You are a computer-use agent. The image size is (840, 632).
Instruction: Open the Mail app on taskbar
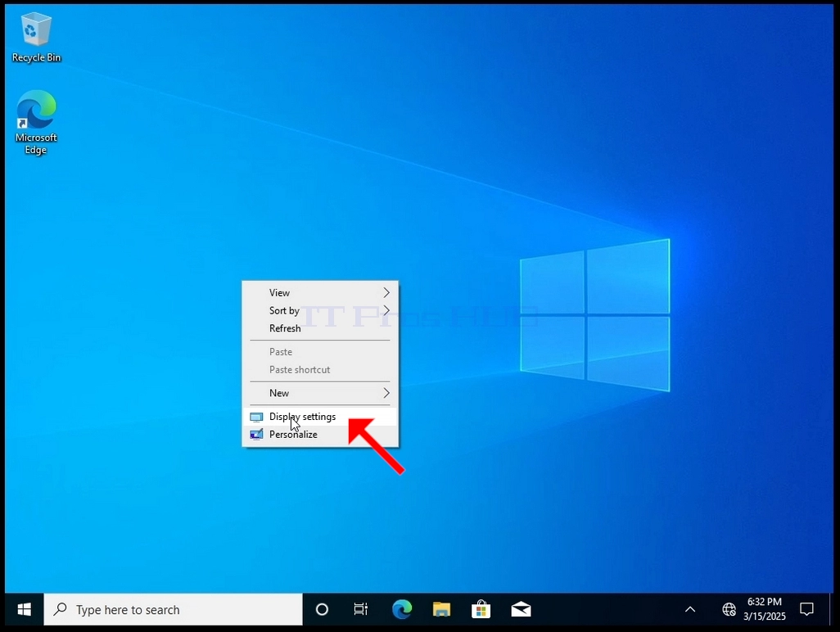point(521,609)
